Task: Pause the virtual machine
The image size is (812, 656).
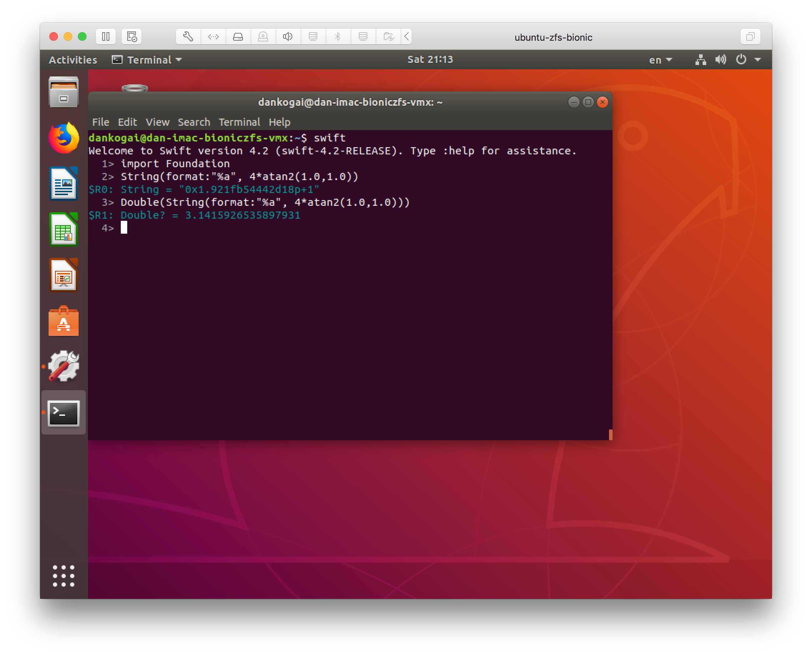Action: pyautogui.click(x=106, y=37)
